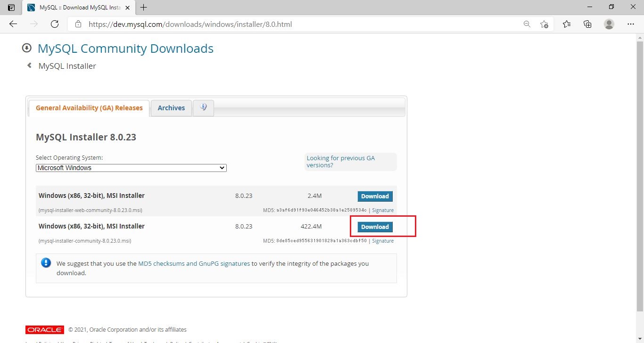Click the 2.4M file size

click(314, 196)
